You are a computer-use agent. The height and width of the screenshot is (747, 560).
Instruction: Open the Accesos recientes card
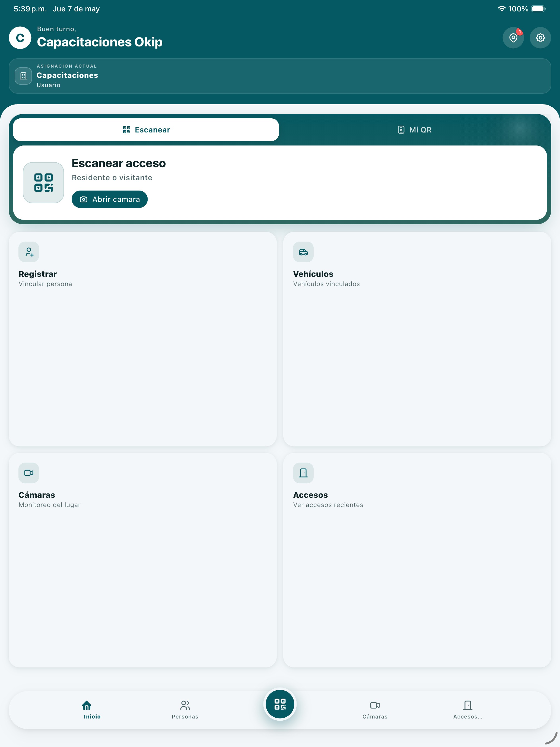point(417,560)
